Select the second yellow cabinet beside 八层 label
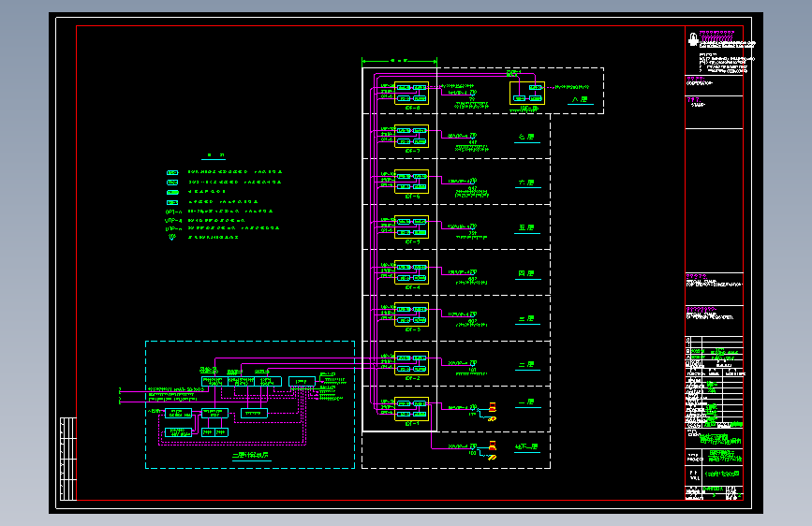 [527, 94]
